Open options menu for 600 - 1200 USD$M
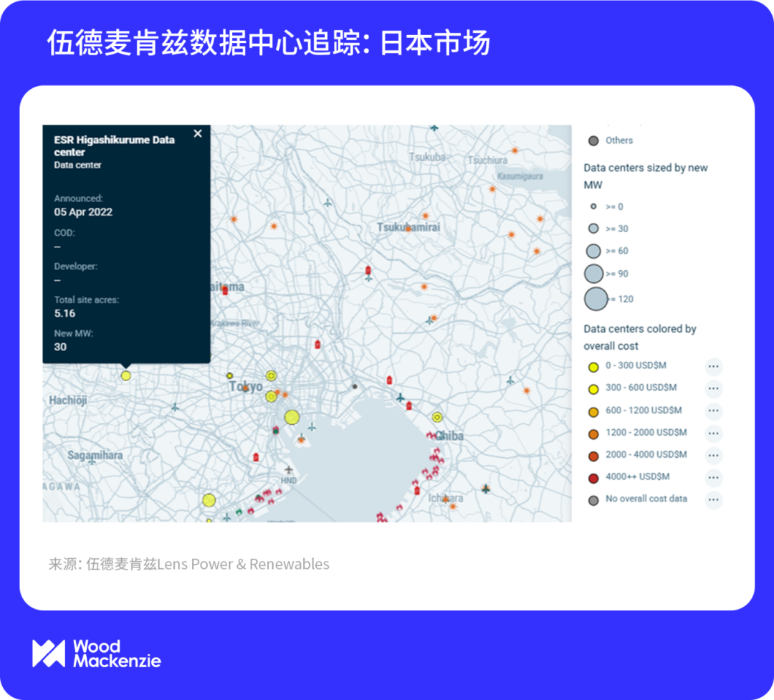The height and width of the screenshot is (700, 774). [x=713, y=411]
